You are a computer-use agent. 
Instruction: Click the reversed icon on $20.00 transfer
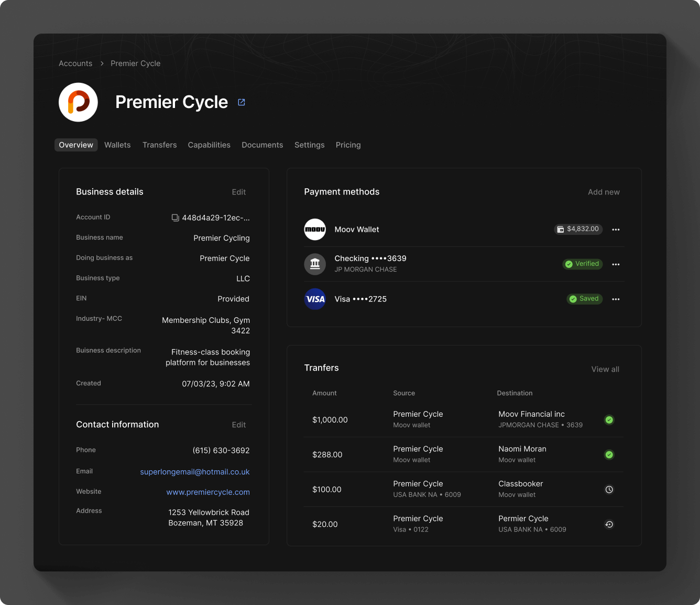609,524
